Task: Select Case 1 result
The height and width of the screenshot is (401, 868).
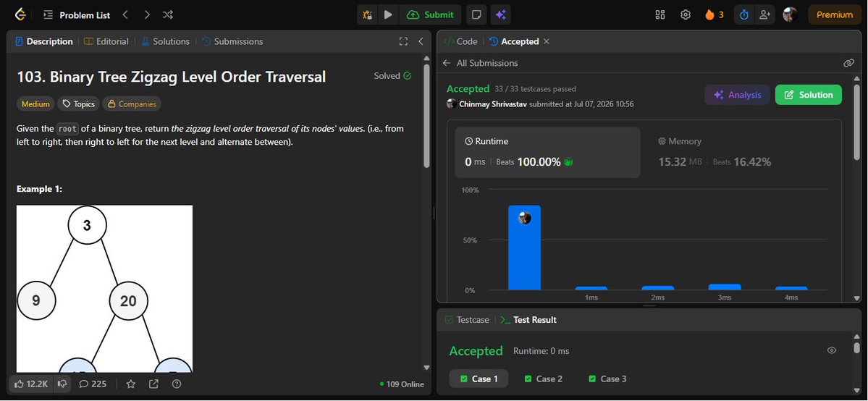Action: (479, 379)
